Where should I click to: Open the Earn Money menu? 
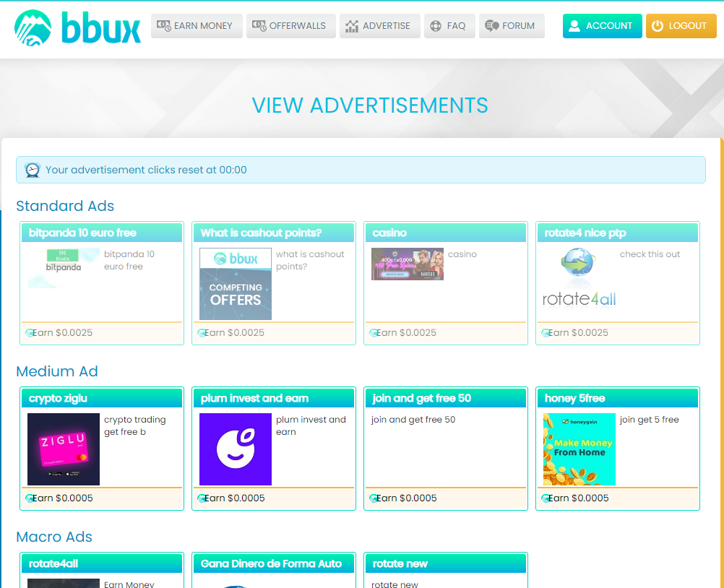click(197, 26)
